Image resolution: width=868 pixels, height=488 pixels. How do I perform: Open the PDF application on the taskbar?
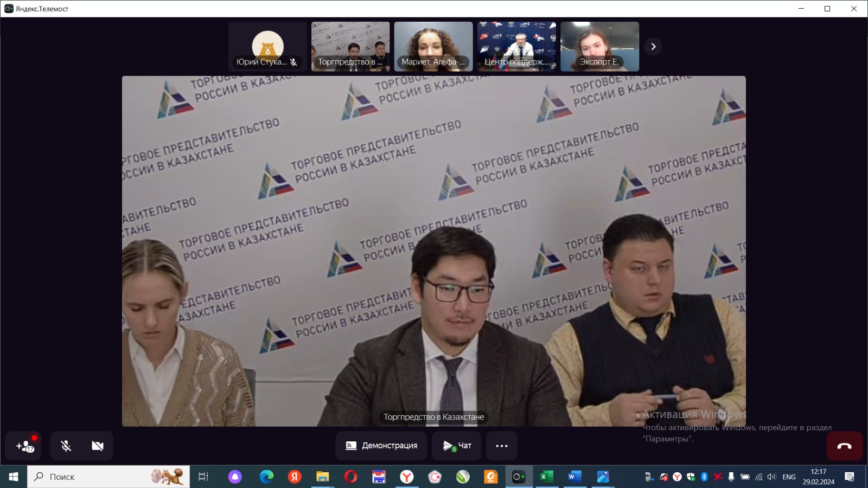[x=379, y=477]
